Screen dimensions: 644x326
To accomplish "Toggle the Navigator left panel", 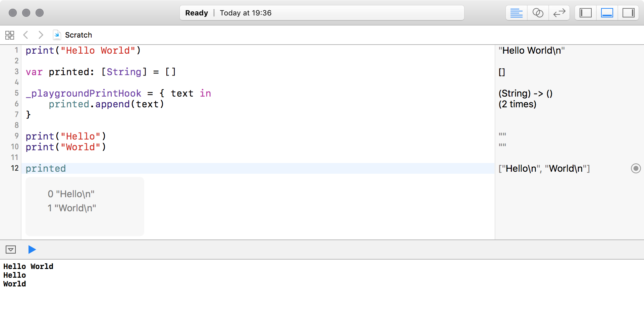I will point(586,13).
